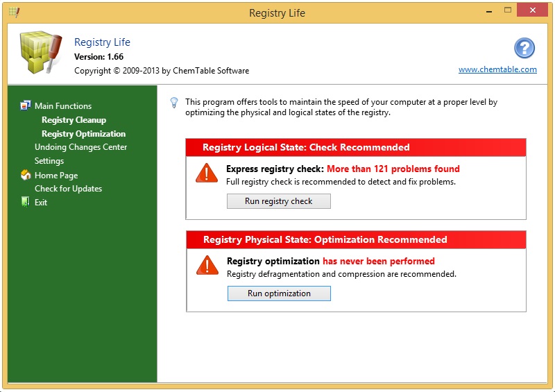Click the Registry Logical State red header
Screen dimensions: 555x392
[x=355, y=147]
